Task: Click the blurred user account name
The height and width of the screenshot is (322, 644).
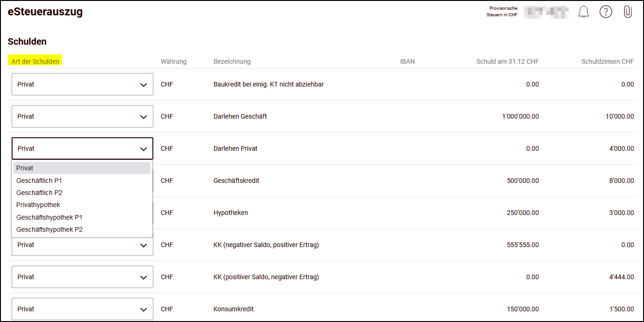Action: click(x=546, y=12)
